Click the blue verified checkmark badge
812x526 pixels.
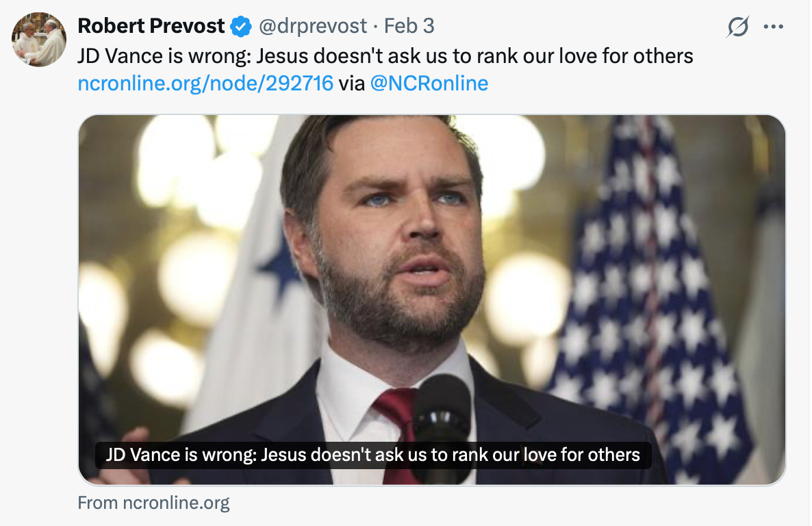click(241, 27)
